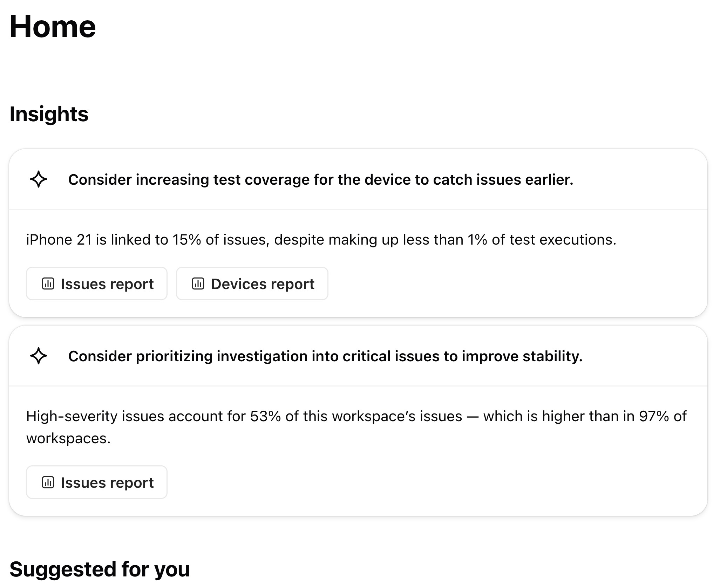Click the bar chart icon in the first Issues report button
This screenshot has height=588, width=720.
(x=48, y=284)
